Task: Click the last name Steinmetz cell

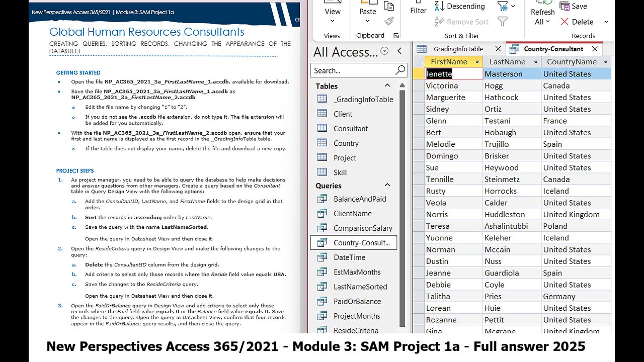Action: click(512, 179)
